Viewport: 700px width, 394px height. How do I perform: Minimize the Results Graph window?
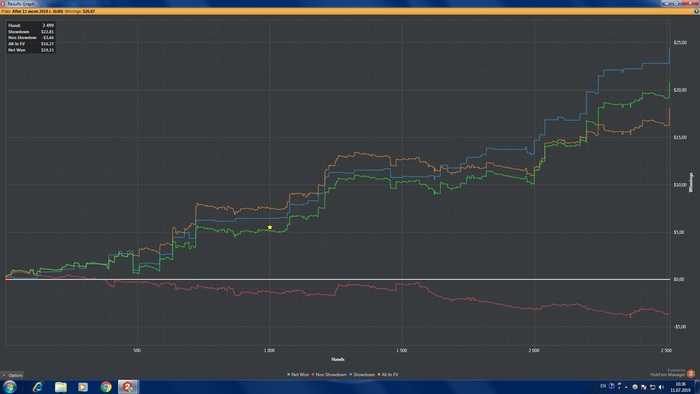click(667, 3)
